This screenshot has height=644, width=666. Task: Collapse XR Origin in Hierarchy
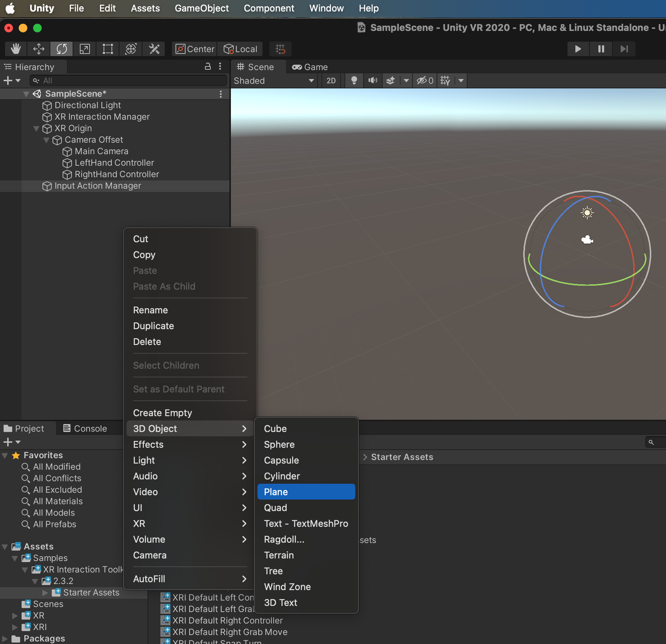(x=36, y=129)
